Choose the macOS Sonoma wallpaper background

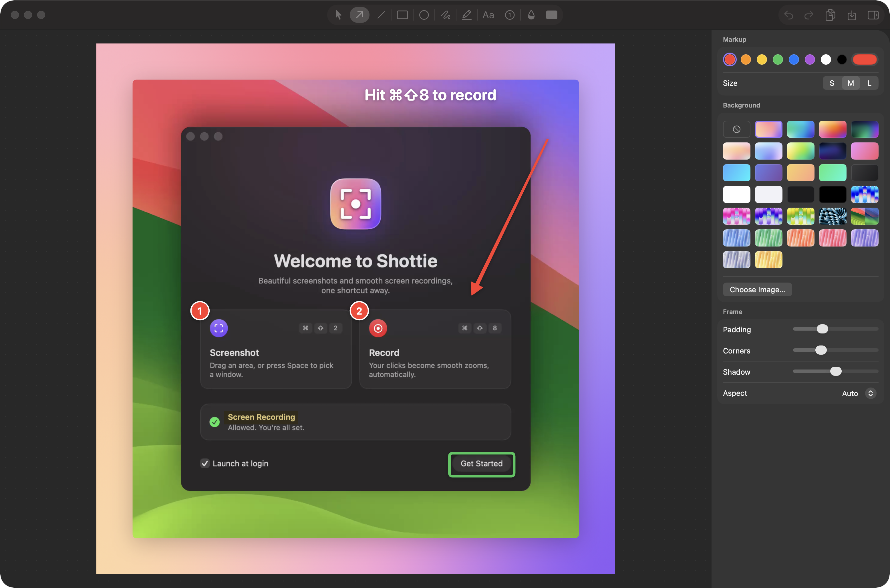point(865,216)
